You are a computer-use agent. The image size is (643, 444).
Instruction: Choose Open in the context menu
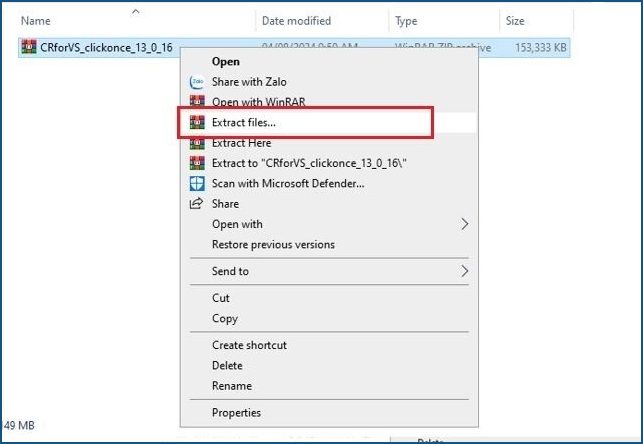pos(328,61)
